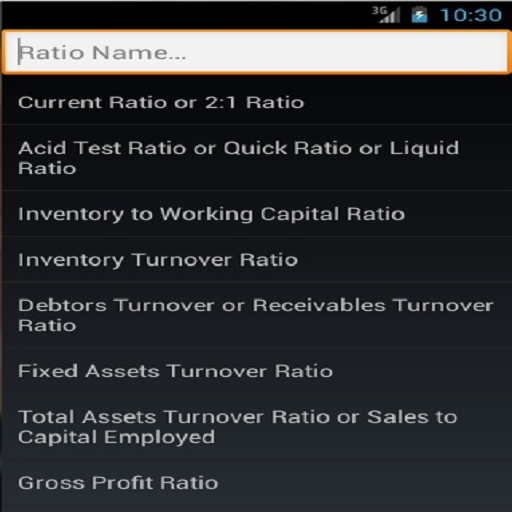The width and height of the screenshot is (512, 512).
Task: Focus the Ratio Name search field
Action: [256, 52]
